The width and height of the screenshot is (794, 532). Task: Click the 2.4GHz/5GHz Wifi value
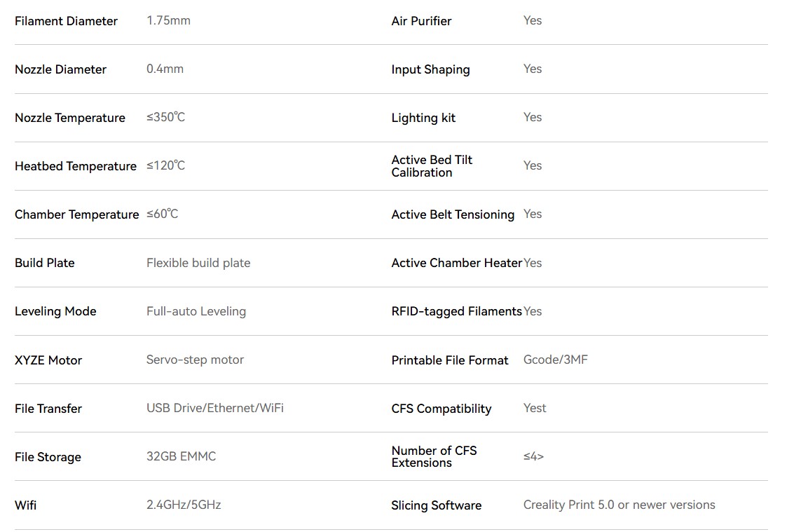(x=184, y=505)
